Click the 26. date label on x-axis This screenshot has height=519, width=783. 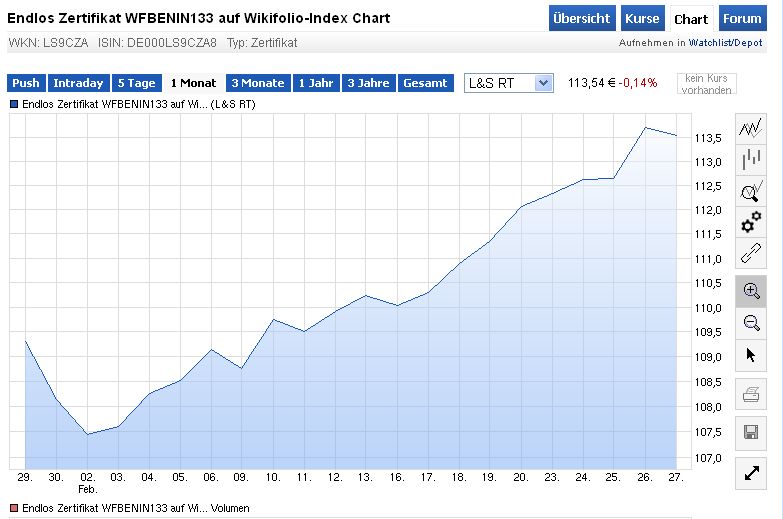point(644,478)
